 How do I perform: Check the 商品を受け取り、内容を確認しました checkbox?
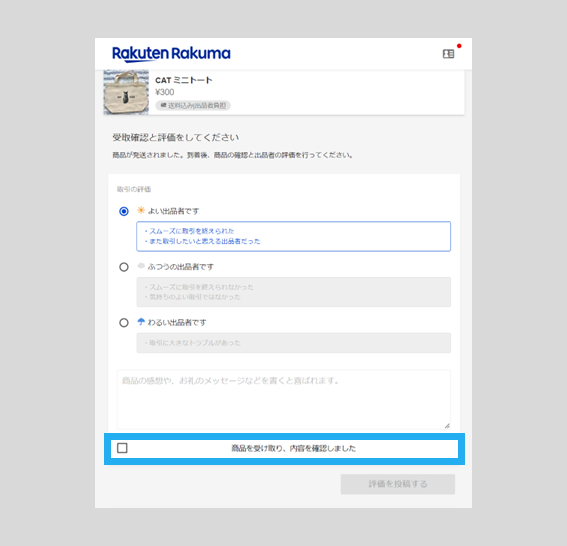click(122, 448)
